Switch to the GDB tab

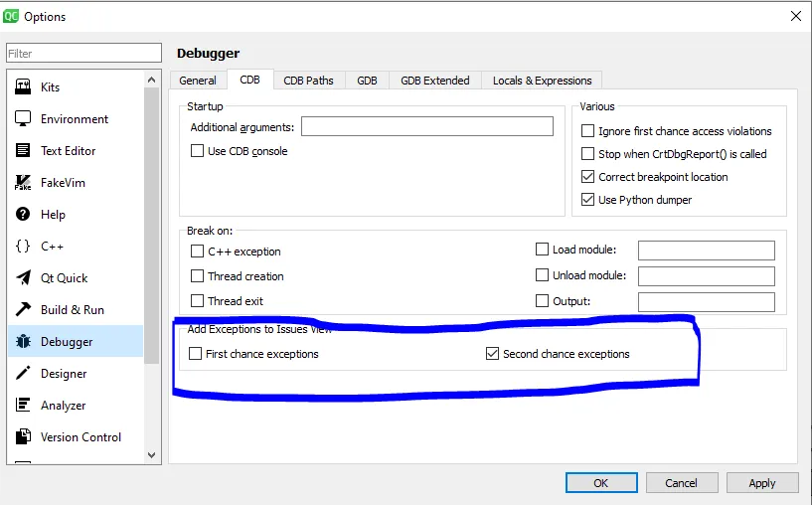[367, 81]
